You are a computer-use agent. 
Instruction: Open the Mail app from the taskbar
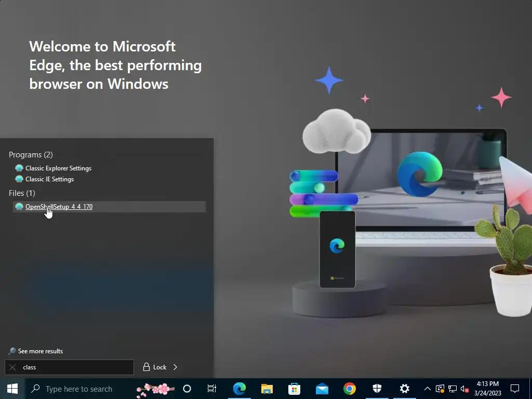point(322,389)
